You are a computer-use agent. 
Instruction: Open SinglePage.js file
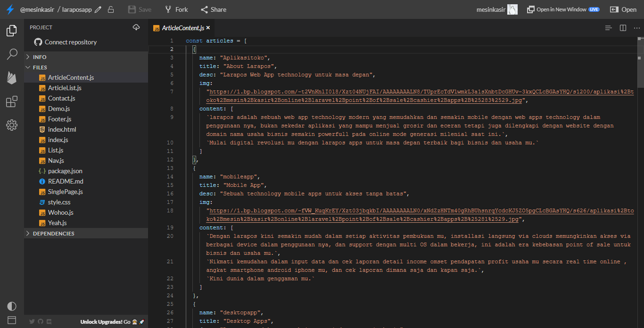86,192
